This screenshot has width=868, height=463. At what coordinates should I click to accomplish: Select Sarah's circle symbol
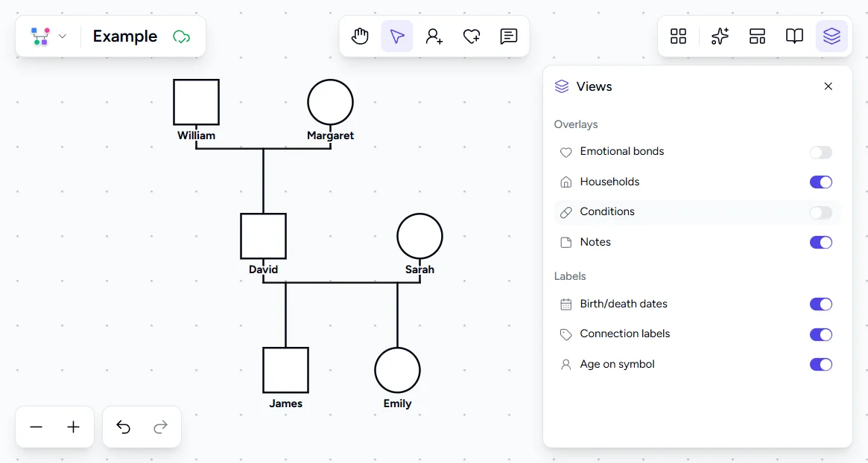419,236
